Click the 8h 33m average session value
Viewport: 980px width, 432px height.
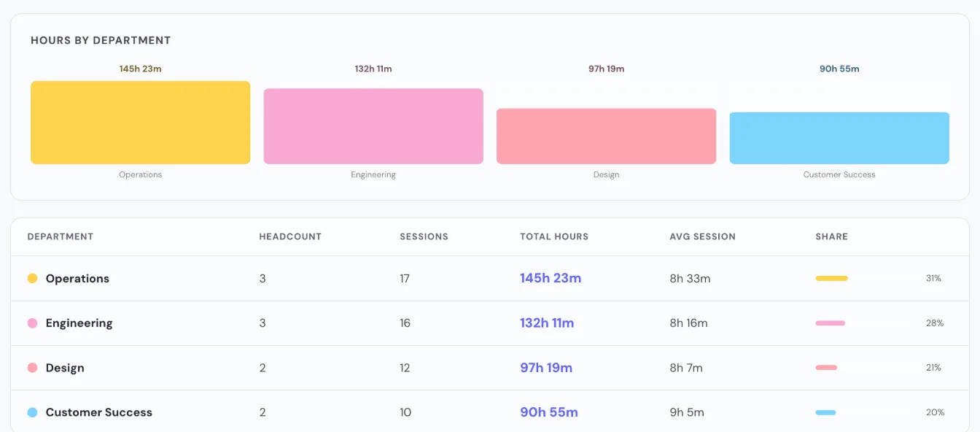click(x=690, y=279)
